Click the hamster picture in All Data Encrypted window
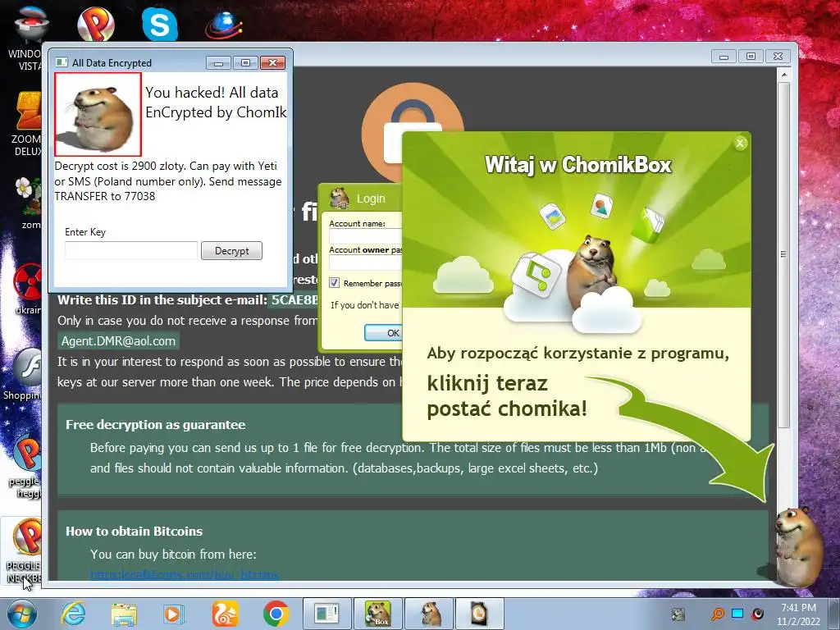840x630 pixels. pyautogui.click(x=98, y=115)
